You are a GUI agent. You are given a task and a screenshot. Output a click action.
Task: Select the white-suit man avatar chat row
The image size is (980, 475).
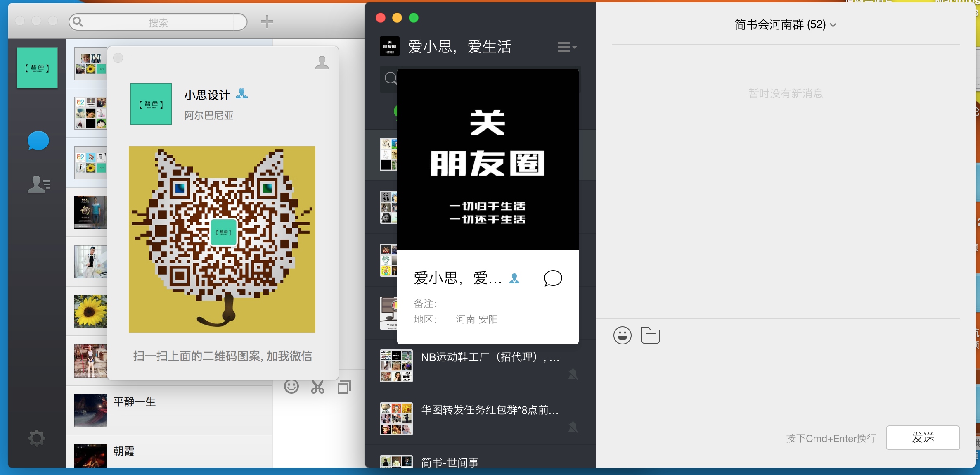tap(91, 262)
